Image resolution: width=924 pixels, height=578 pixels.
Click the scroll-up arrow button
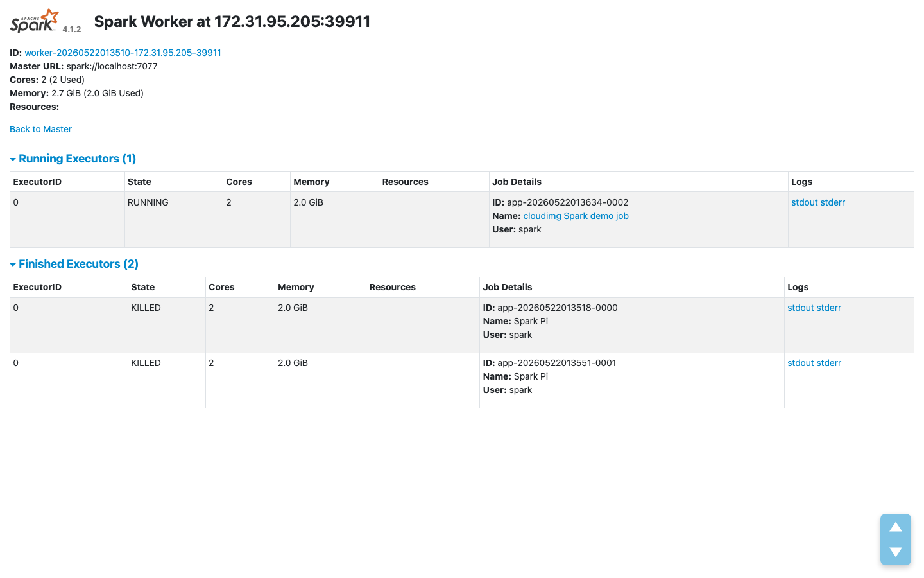[896, 527]
